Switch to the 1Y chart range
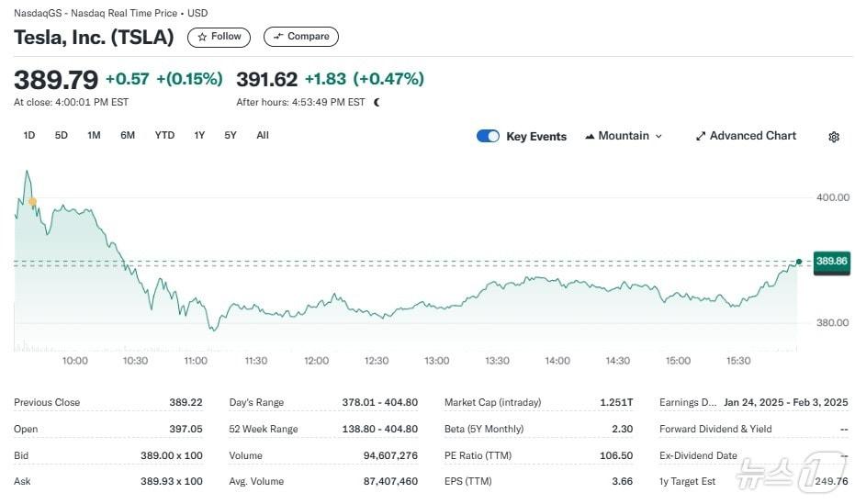The image size is (855, 504). [x=199, y=135]
